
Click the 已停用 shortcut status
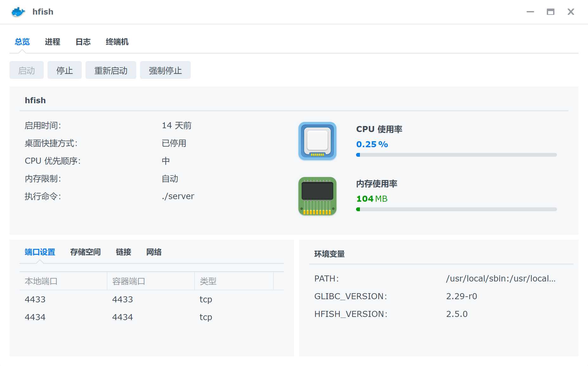(x=174, y=143)
